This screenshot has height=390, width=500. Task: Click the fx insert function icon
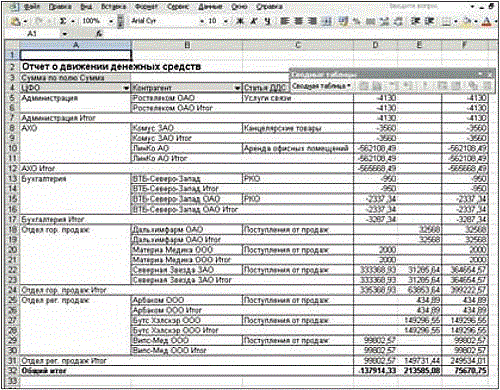tap(99, 34)
